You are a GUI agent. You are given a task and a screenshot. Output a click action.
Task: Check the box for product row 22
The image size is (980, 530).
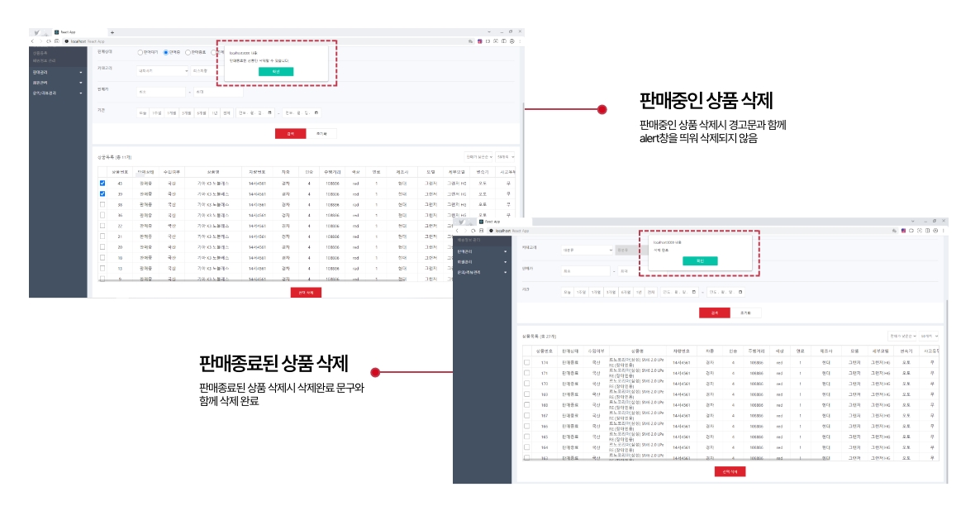[102, 226]
